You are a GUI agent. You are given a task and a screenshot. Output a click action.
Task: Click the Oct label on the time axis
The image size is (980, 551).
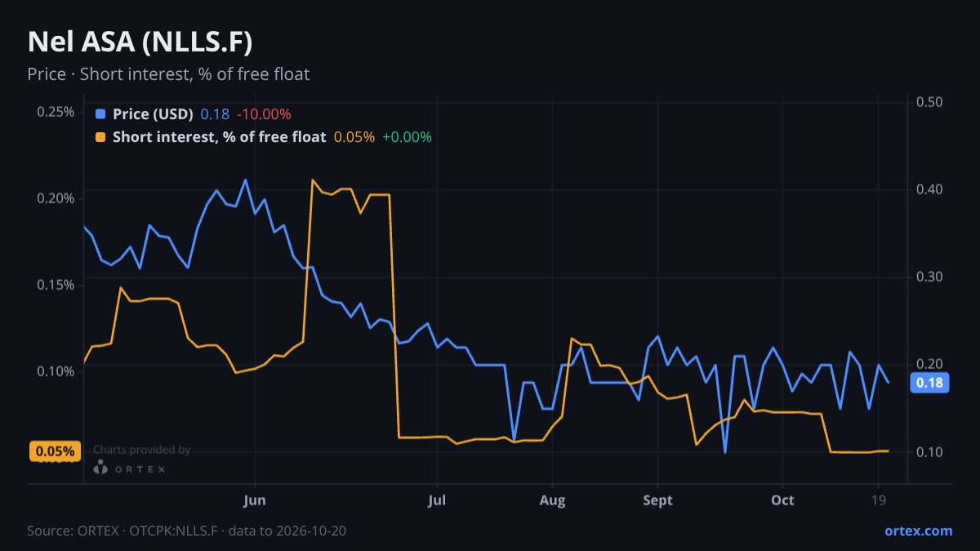(x=782, y=500)
